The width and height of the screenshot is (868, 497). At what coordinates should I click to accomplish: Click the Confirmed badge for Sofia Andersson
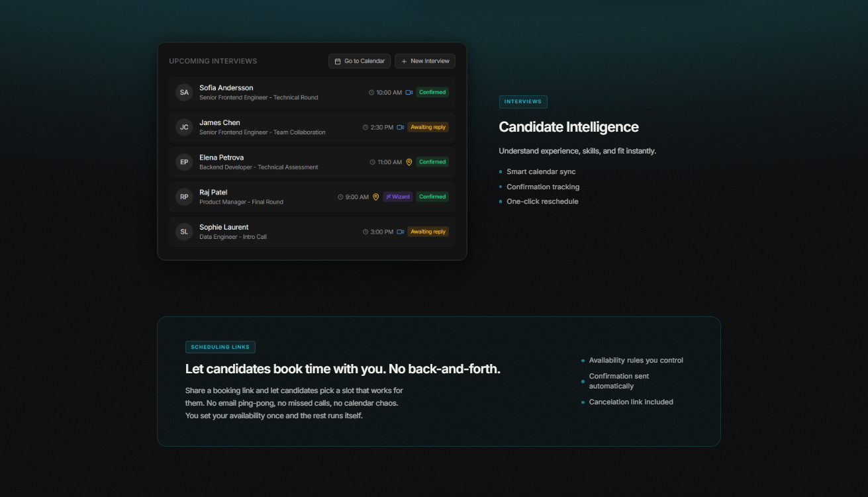[x=432, y=93]
